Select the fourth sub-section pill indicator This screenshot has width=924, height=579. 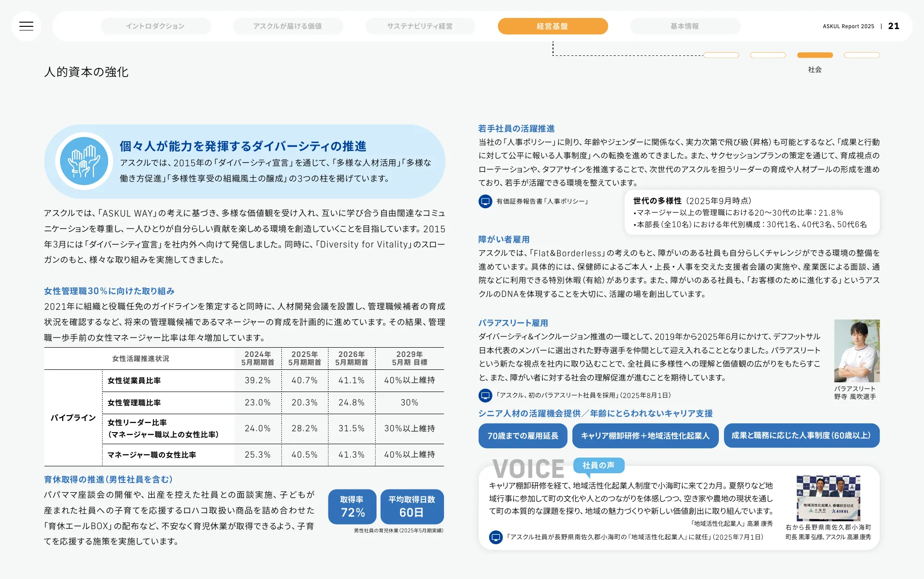(862, 55)
